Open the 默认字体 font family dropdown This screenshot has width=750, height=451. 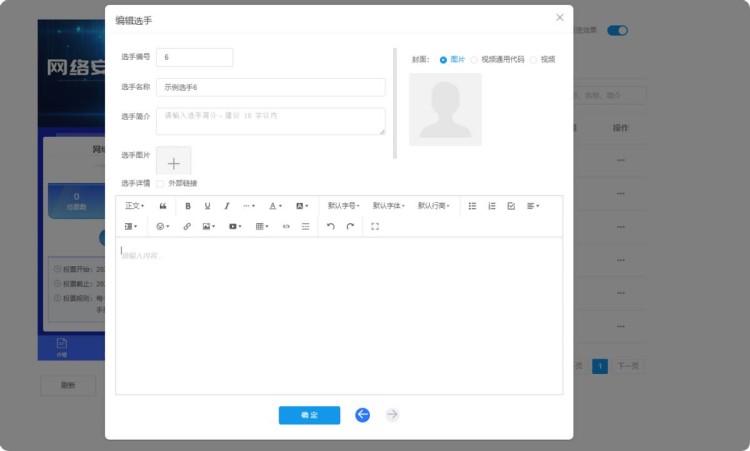(388, 206)
